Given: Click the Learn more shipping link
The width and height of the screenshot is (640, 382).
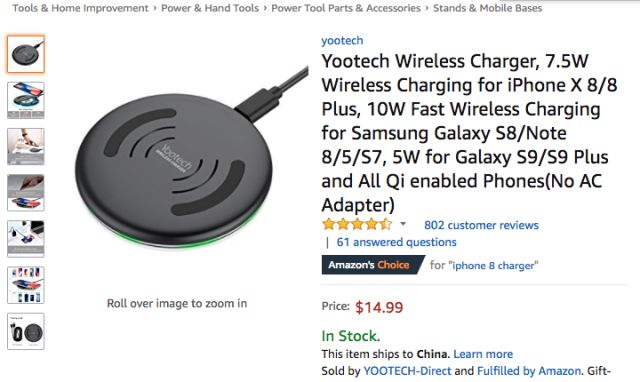Looking at the screenshot, I should click(x=483, y=354).
